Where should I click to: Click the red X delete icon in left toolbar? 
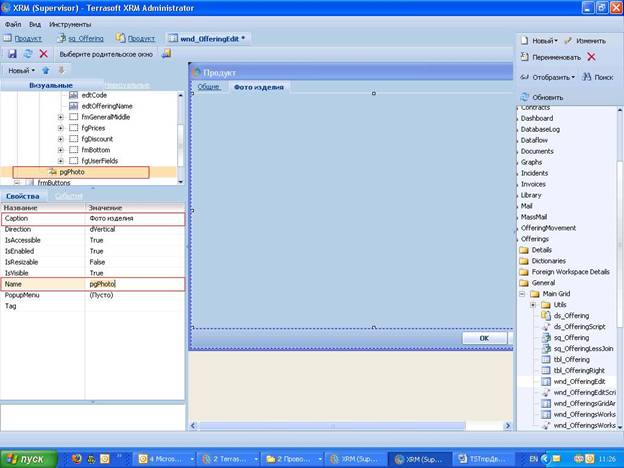[44, 54]
